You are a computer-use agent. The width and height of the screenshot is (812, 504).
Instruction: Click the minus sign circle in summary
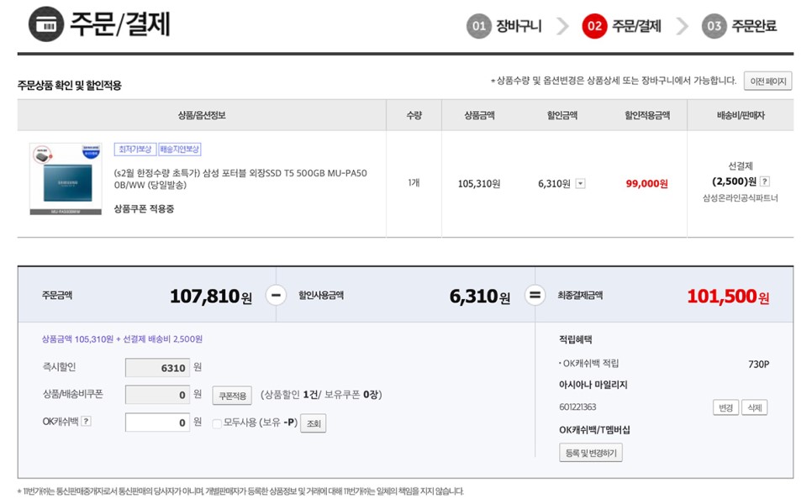pyautogui.click(x=276, y=296)
